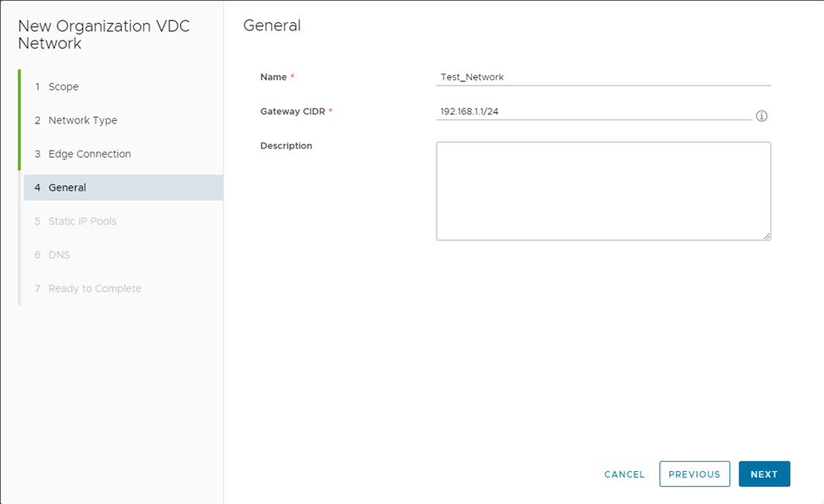This screenshot has width=824, height=504.
Task: Open the Network Type step
Action: [82, 121]
